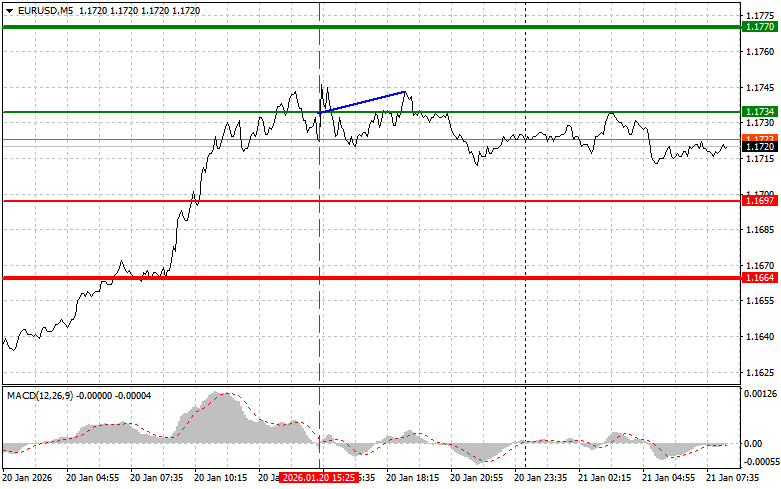781x489 pixels.
Task: Select the blue trendline on the chart
Action: point(365,101)
